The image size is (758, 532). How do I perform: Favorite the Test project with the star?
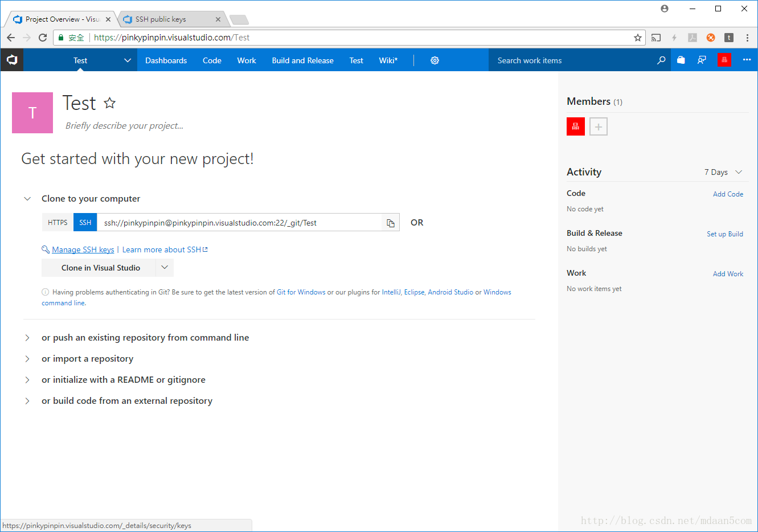[109, 103]
